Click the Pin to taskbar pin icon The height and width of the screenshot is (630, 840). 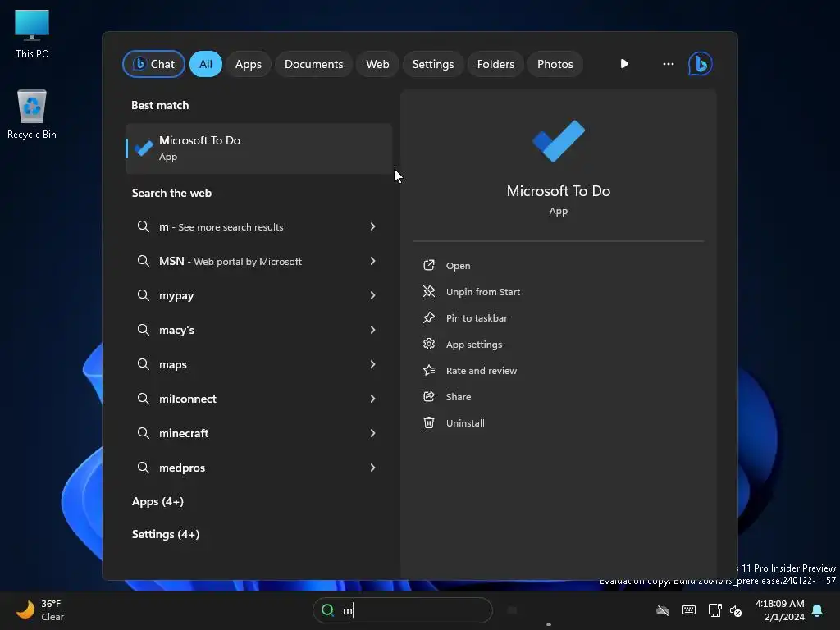coord(428,317)
